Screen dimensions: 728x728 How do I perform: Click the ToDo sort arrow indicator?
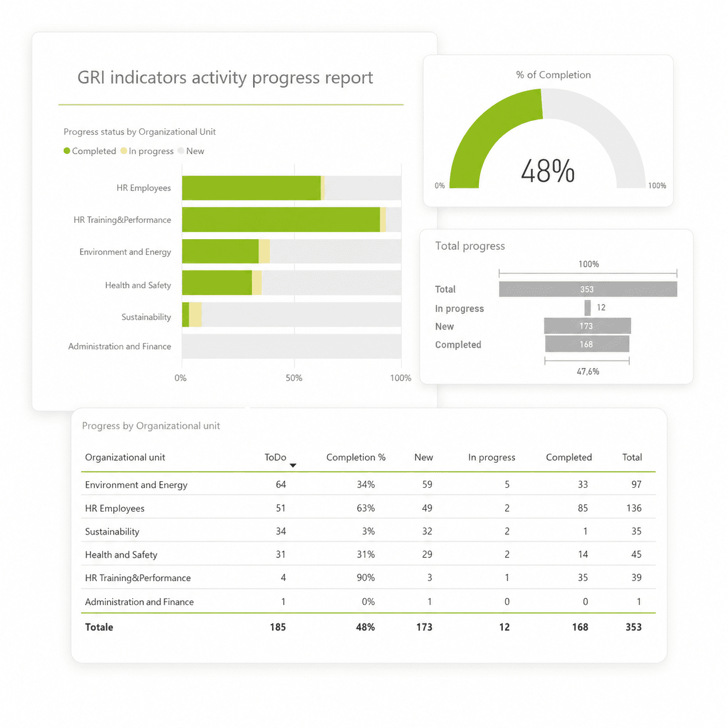293,466
